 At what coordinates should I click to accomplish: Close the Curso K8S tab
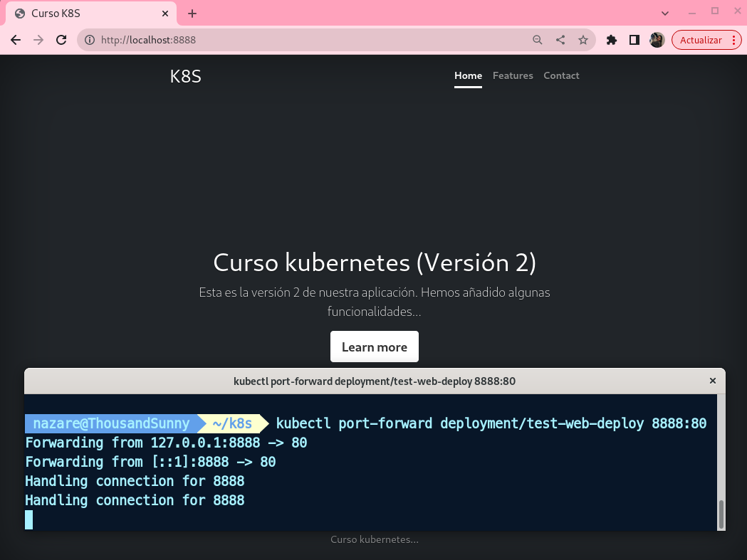click(165, 14)
